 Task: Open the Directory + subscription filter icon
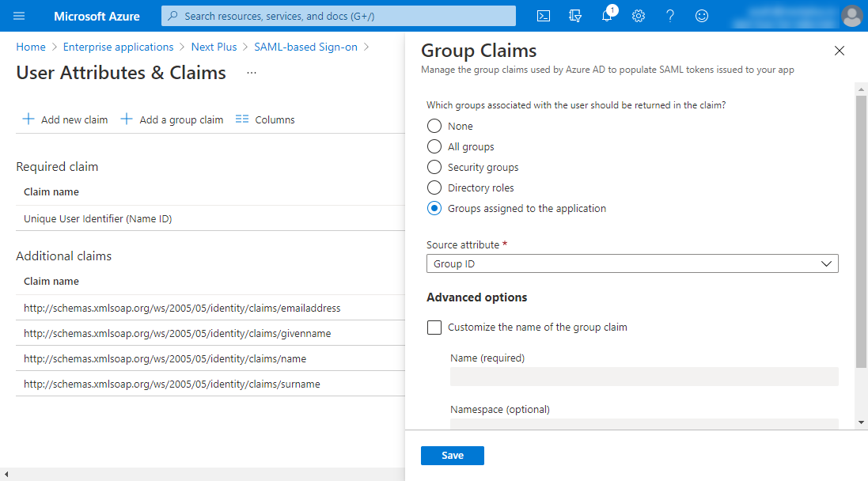pyautogui.click(x=575, y=16)
